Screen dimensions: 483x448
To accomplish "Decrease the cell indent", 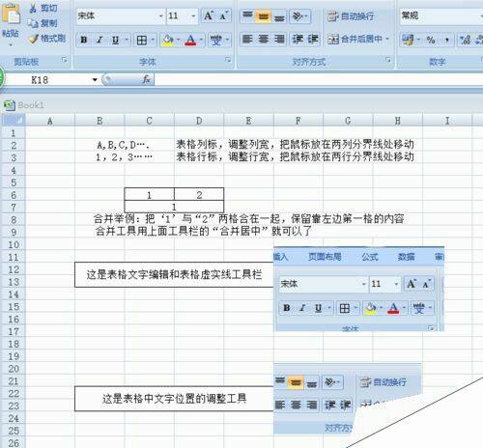I will click(298, 40).
